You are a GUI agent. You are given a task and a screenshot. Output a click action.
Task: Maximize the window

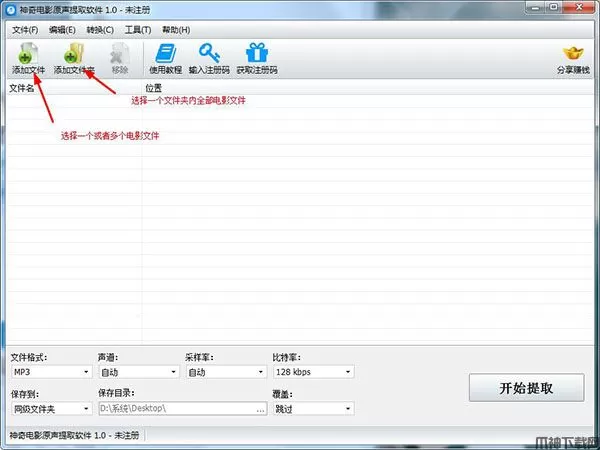tap(554, 7)
